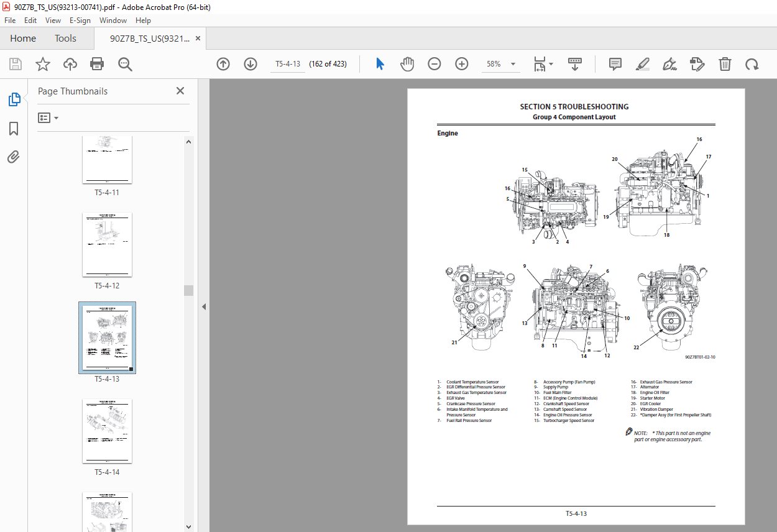The width and height of the screenshot is (777, 532).
Task: Open Attachments paperclip panel icon
Action: (14, 157)
